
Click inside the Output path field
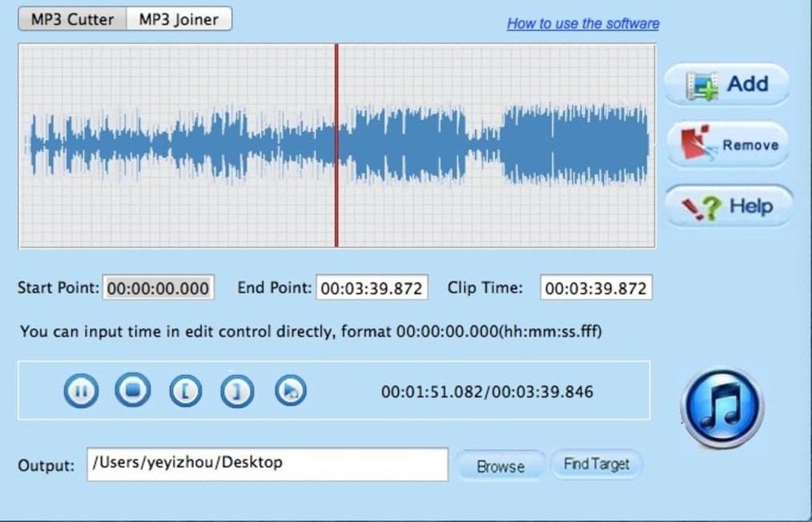(267, 464)
